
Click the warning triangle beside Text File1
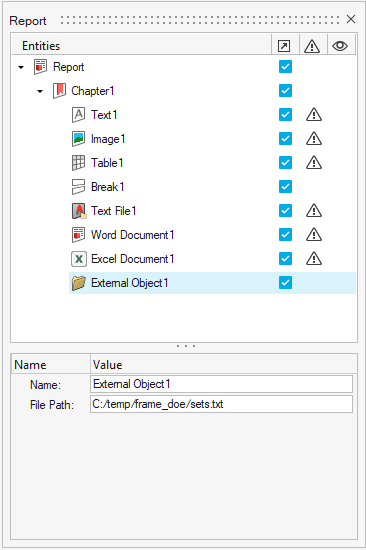314,210
